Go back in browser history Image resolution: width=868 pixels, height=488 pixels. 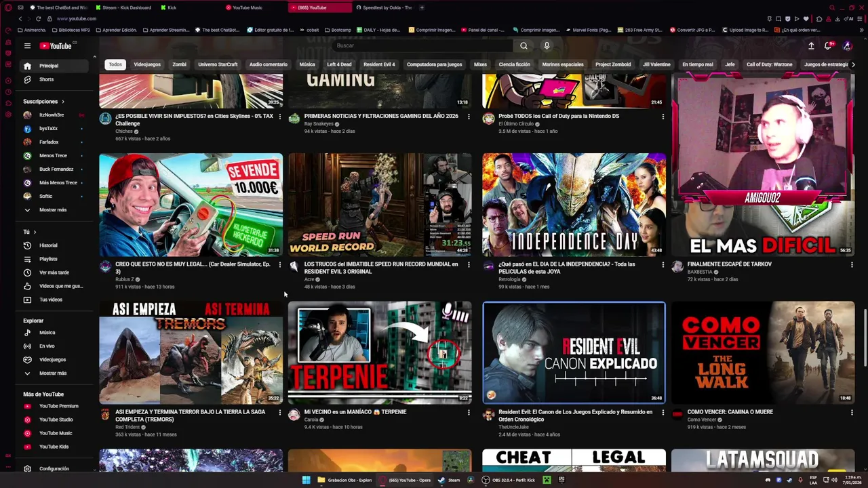[20, 18]
